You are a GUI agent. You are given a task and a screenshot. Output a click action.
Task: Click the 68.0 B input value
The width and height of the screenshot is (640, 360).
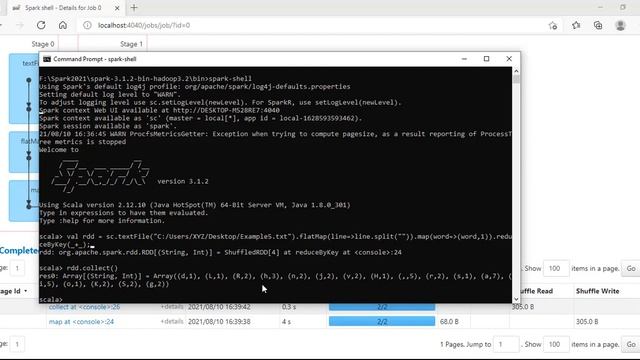point(449,322)
